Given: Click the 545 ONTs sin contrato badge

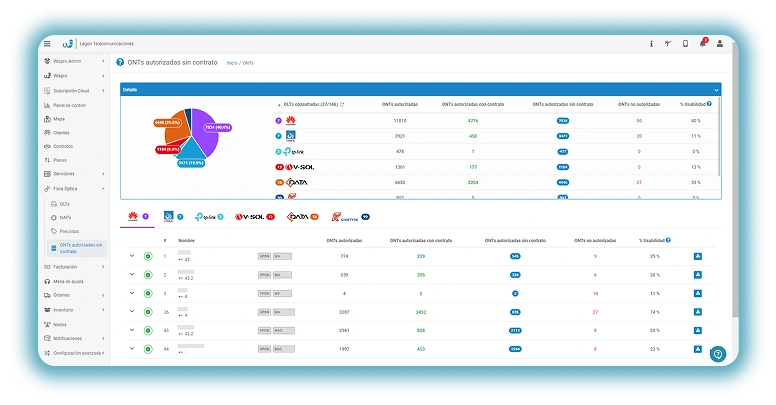Looking at the screenshot, I should (x=515, y=256).
